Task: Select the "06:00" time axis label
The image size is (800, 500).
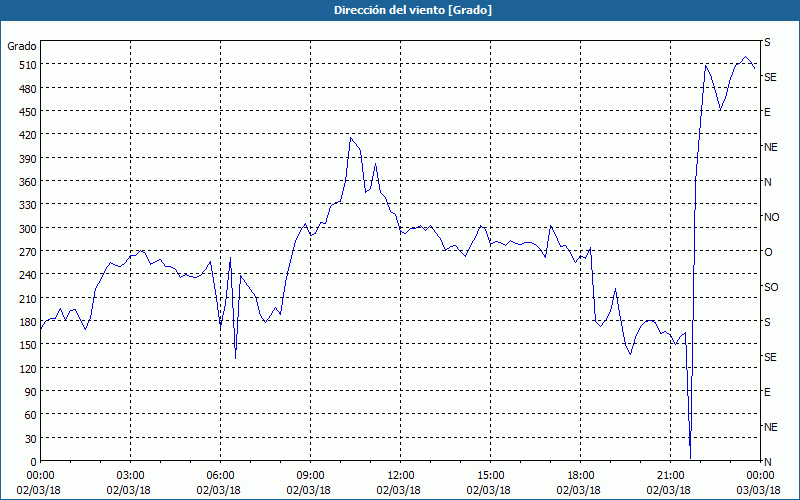Action: [220, 476]
